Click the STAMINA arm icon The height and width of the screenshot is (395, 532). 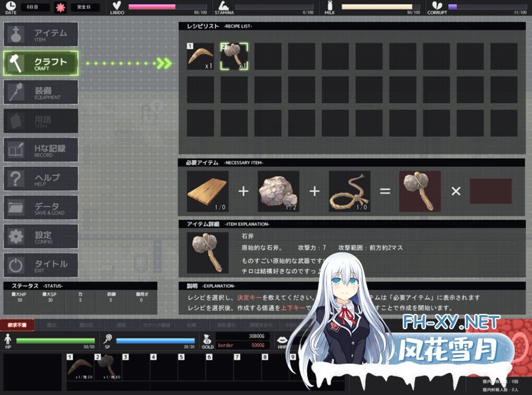pyautogui.click(x=223, y=5)
